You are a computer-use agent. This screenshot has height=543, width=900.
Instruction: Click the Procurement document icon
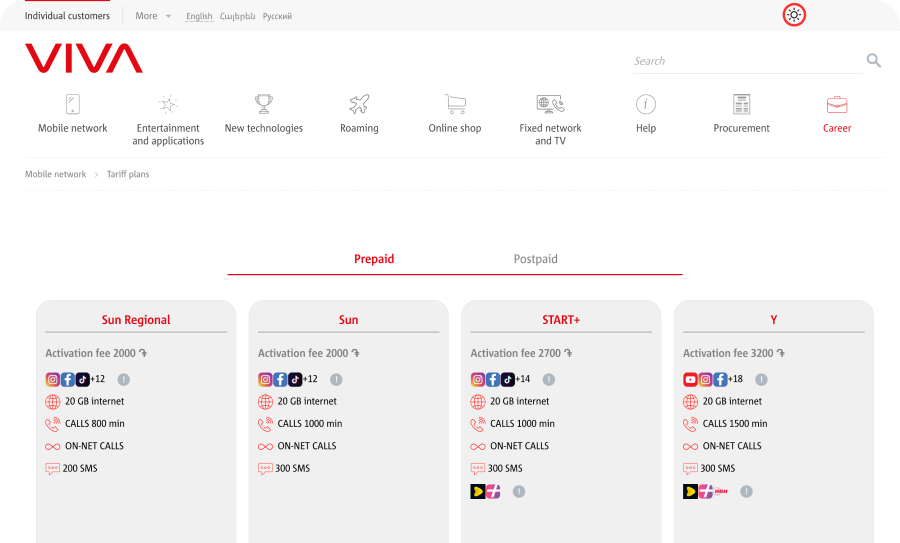pyautogui.click(x=742, y=104)
